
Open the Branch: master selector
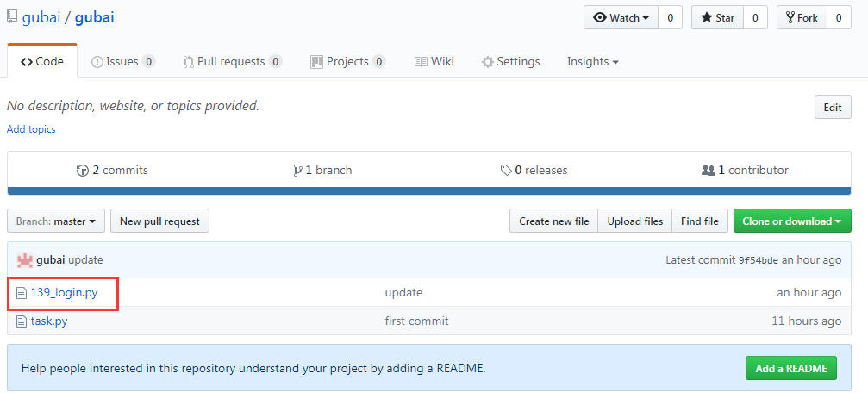pyautogui.click(x=56, y=221)
